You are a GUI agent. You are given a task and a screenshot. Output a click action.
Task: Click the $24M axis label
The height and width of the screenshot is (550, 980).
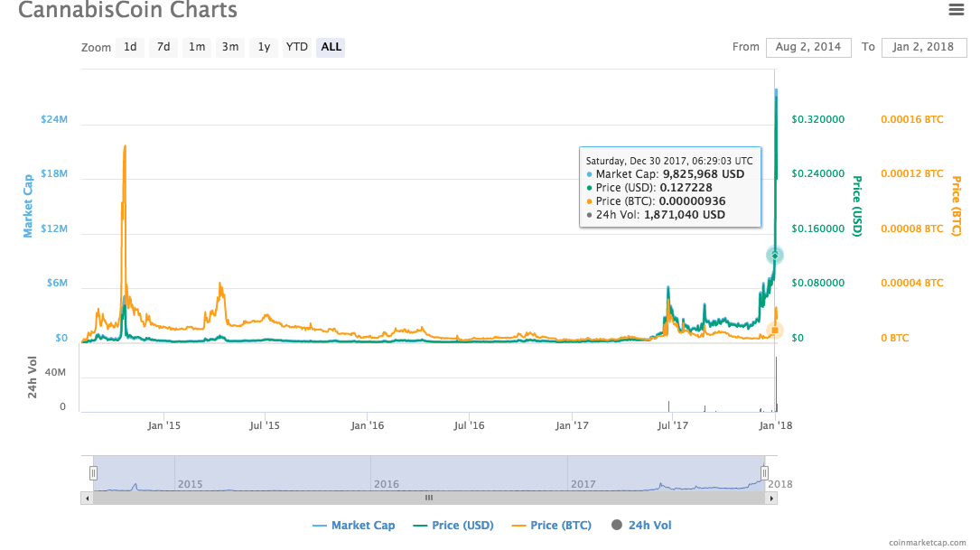click(x=54, y=119)
